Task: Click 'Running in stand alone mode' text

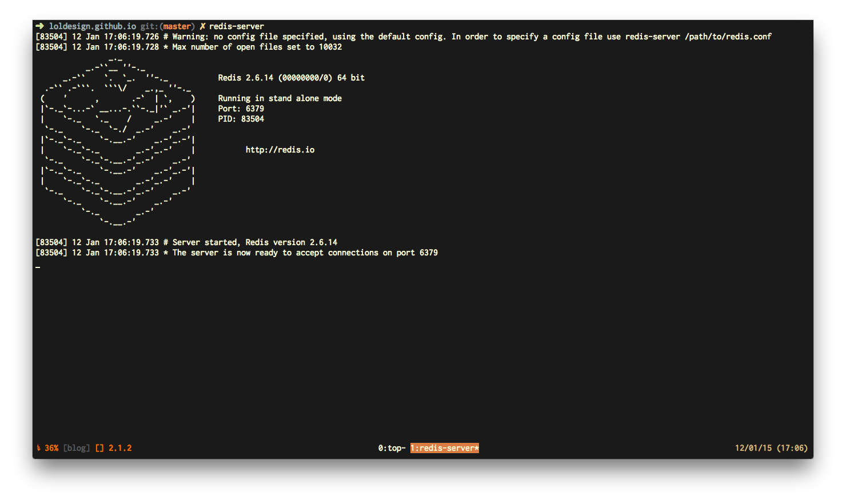Action: tap(280, 98)
